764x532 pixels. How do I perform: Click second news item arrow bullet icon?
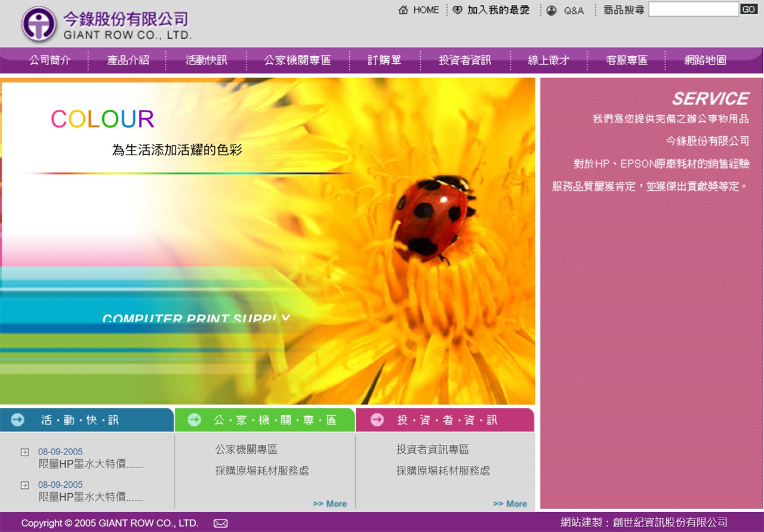[x=25, y=485]
